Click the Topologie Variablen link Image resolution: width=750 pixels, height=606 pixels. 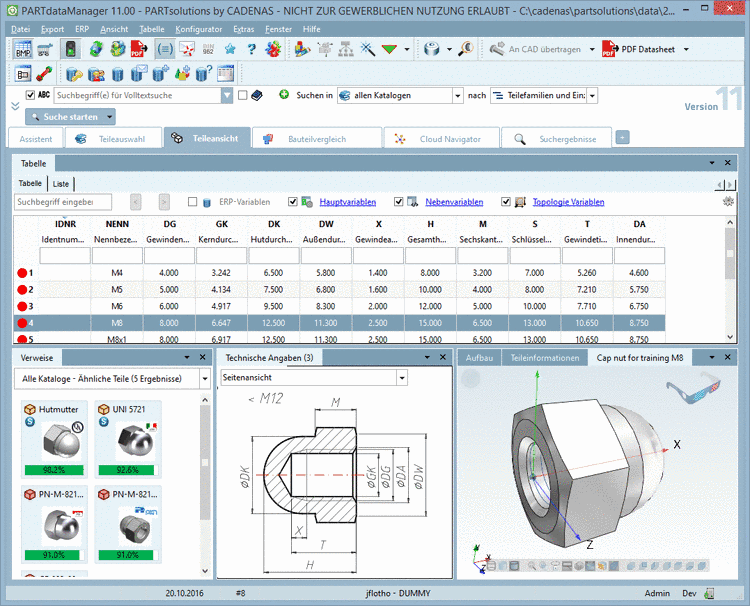568,202
